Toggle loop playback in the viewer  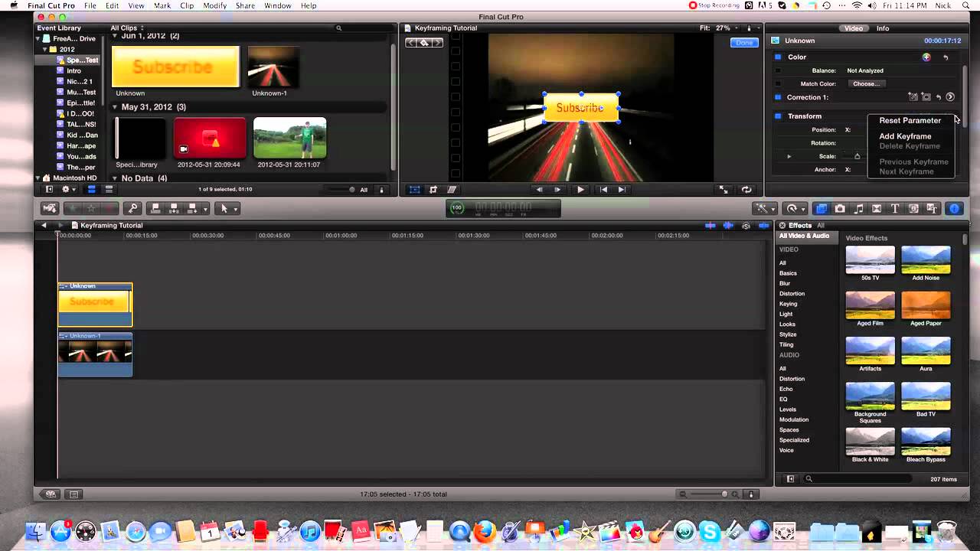click(x=746, y=190)
